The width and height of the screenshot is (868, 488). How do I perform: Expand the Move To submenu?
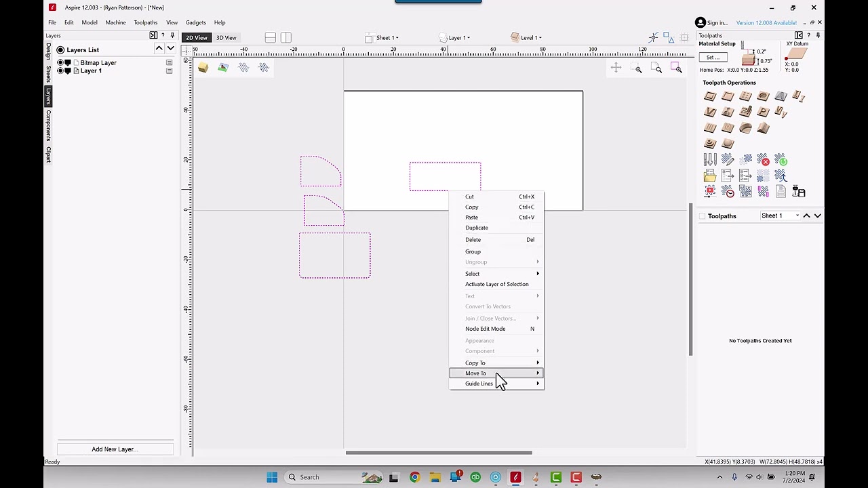click(496, 373)
